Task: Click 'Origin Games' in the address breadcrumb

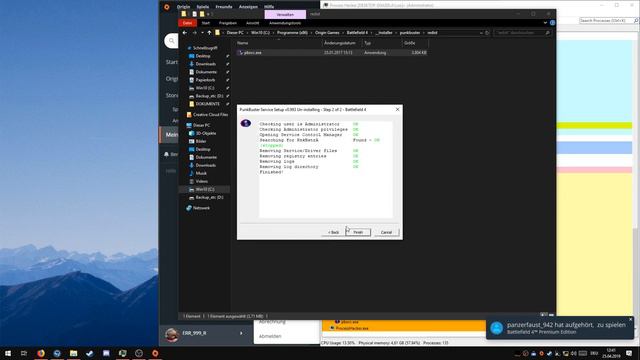Action: (x=327, y=33)
